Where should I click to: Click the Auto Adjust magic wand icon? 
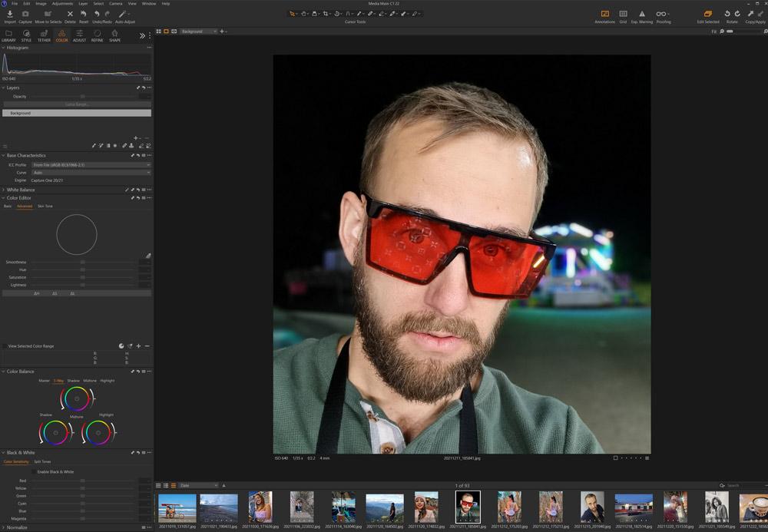coord(123,15)
